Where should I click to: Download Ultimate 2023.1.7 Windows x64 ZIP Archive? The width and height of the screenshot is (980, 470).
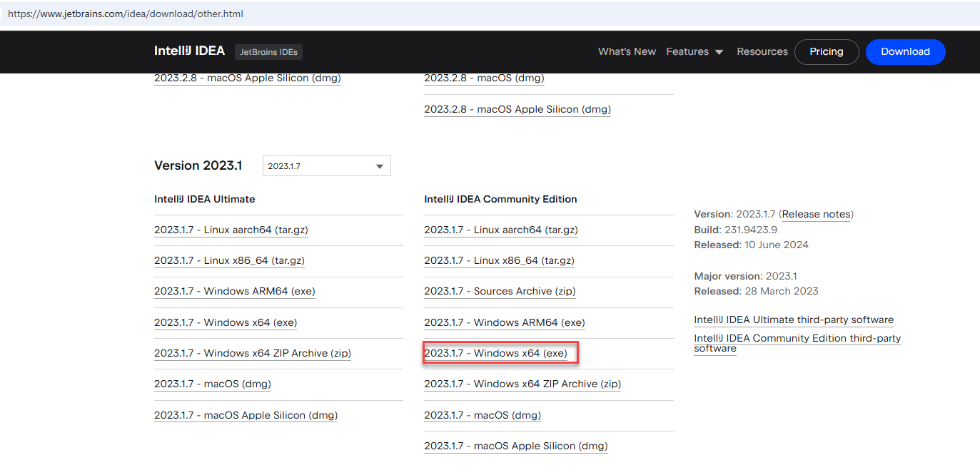253,353
